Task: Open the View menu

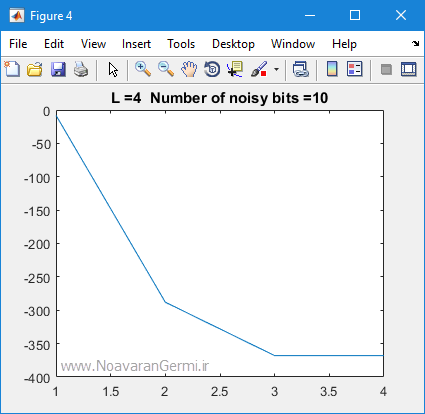Action: pyautogui.click(x=93, y=44)
